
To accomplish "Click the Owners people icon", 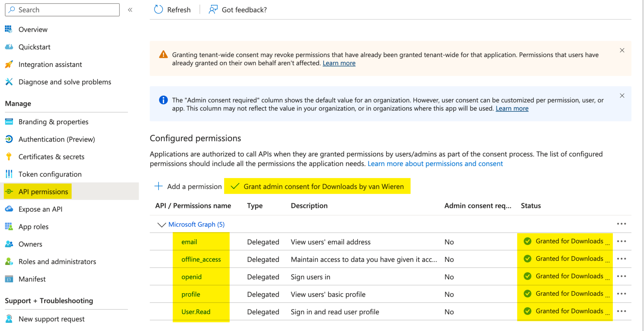I will point(9,244).
